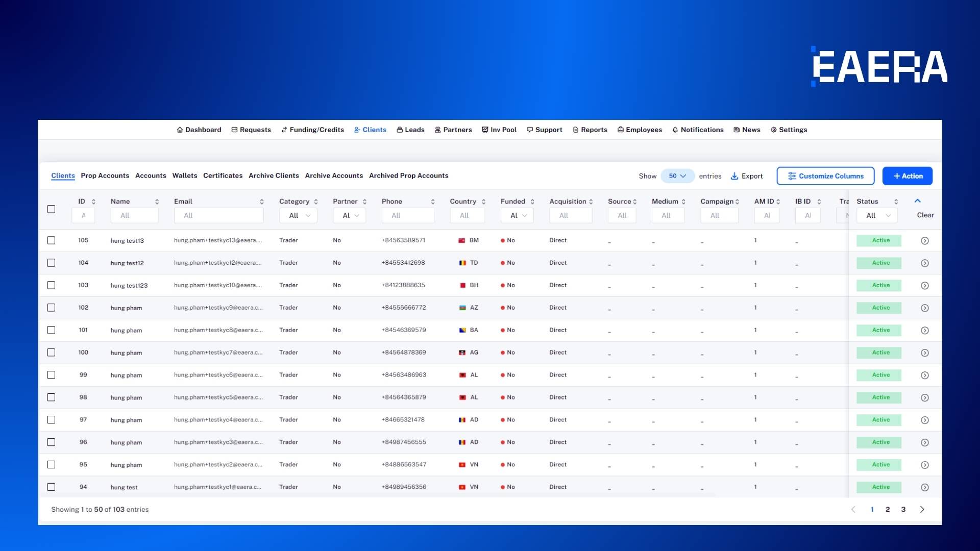Focus the Country filter input
Screen dimensions: 980x551
(x=467, y=216)
